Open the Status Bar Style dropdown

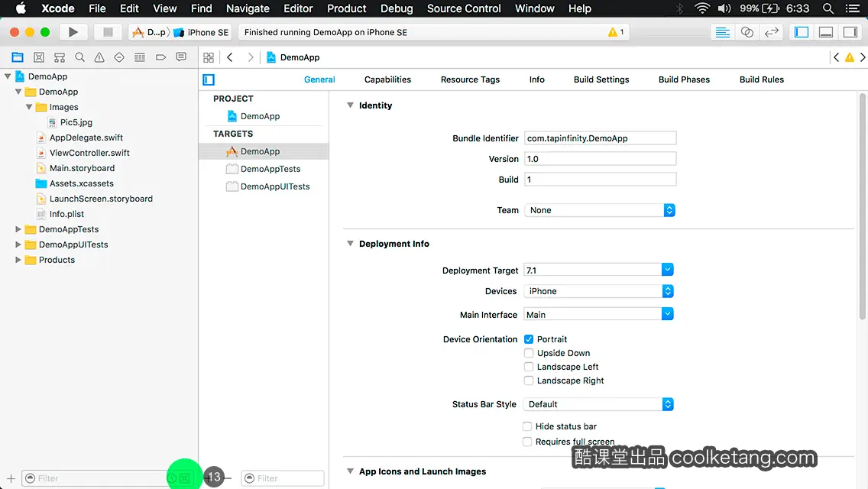(x=598, y=404)
